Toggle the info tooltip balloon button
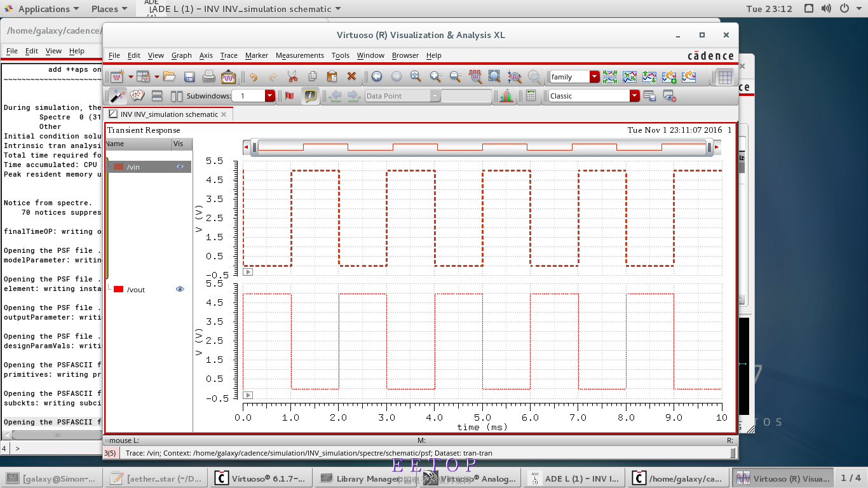868x488 pixels. pyautogui.click(x=310, y=96)
